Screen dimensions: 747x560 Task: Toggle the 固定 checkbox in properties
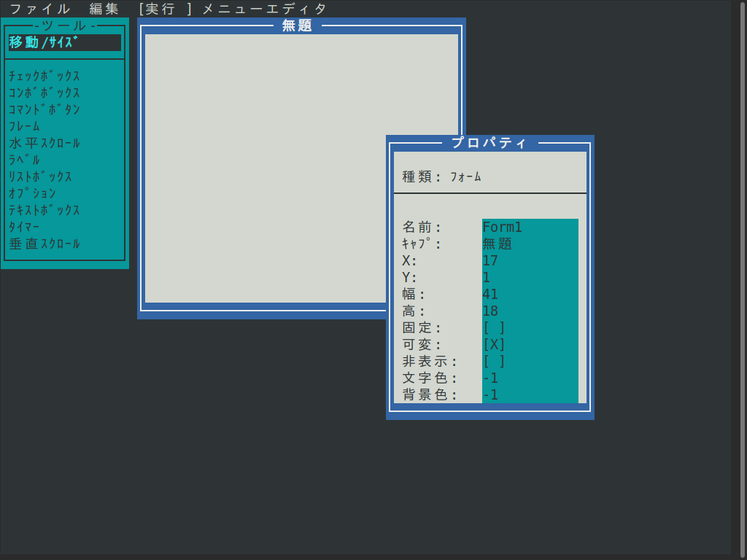tap(494, 327)
